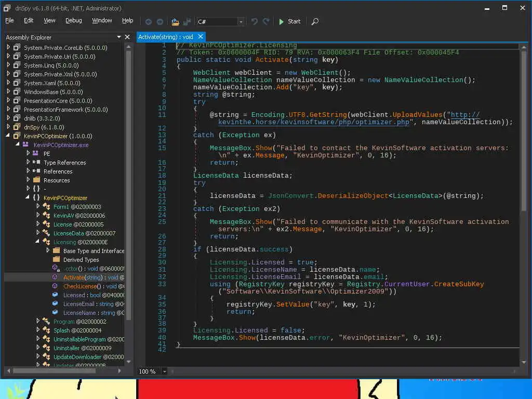
Task: Select the UpdateDownloader class
Action: click(x=88, y=356)
